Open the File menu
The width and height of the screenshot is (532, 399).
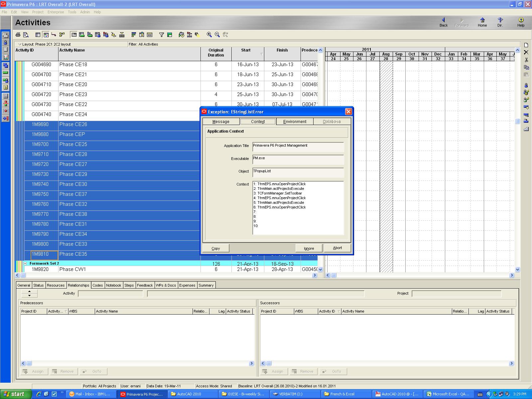coord(4,12)
